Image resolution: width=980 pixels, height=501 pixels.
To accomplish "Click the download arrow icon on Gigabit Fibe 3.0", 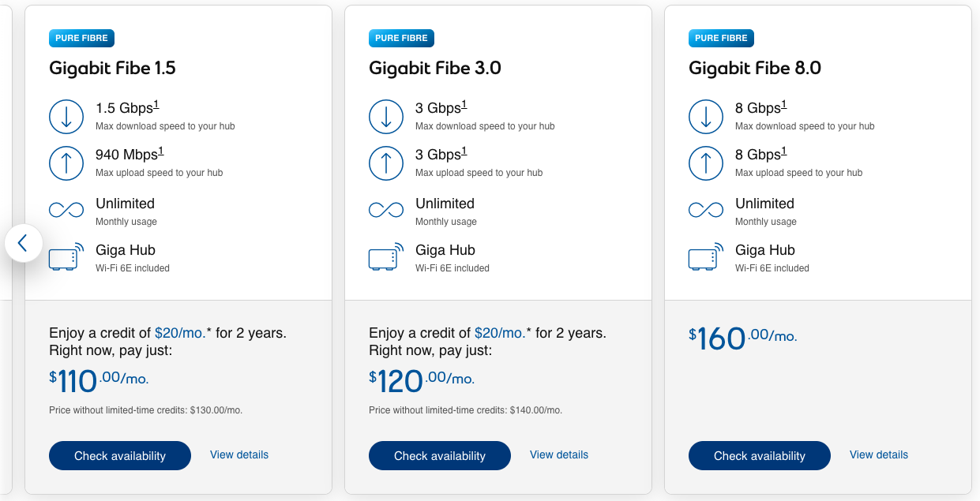I will coord(386,116).
